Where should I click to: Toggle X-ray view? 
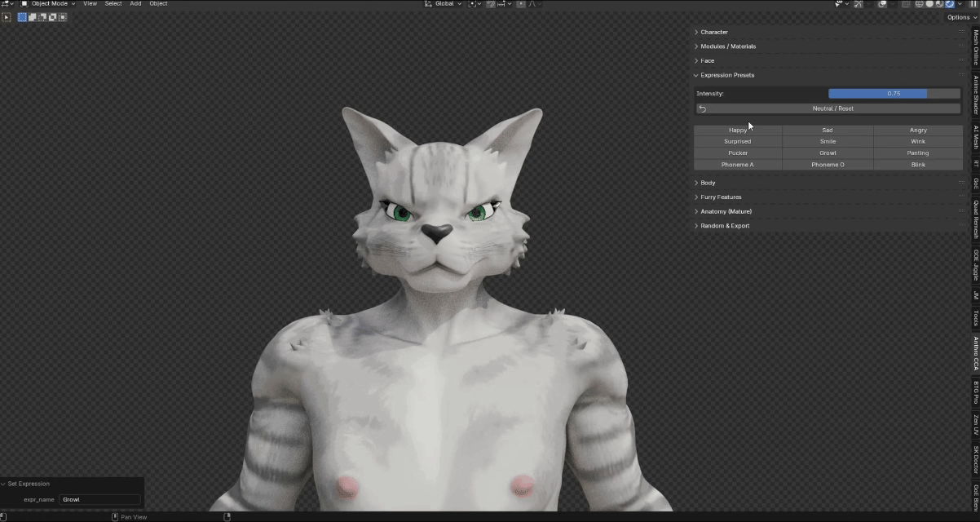906,4
